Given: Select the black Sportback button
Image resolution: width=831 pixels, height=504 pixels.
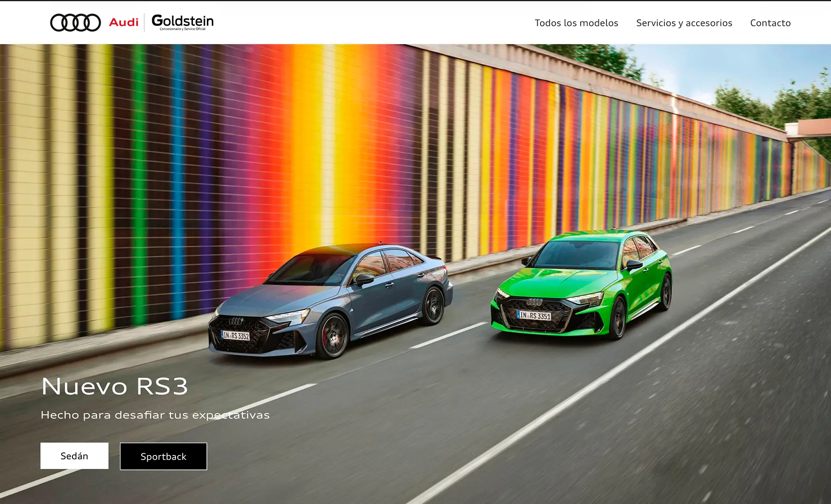Looking at the screenshot, I should [x=163, y=456].
